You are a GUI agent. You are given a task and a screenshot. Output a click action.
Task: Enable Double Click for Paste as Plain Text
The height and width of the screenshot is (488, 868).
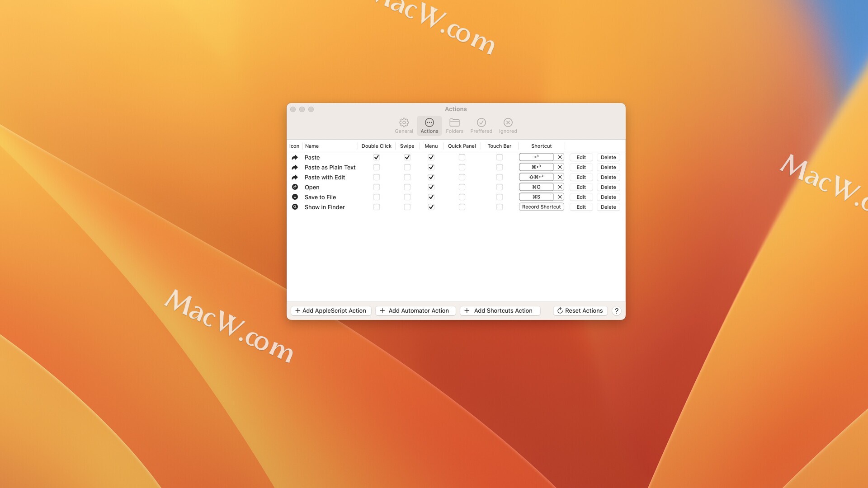click(376, 167)
